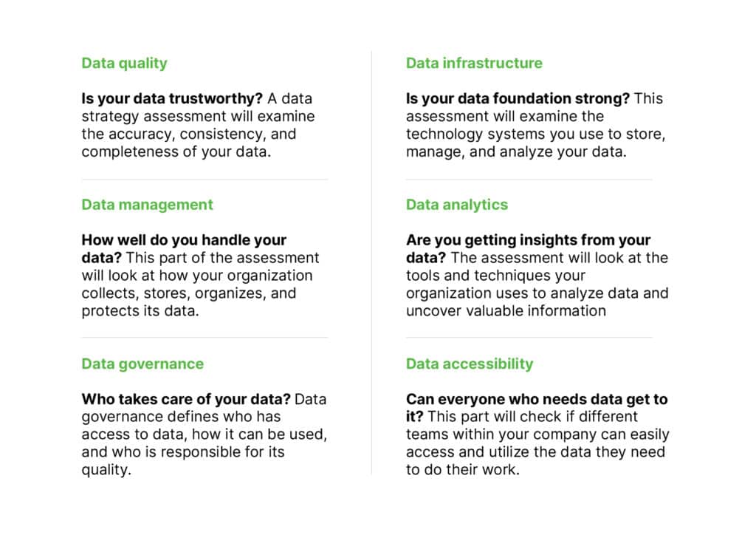Click the 'teams within your company can easily' line
Viewport: 756px width, 535px height.
(537, 435)
